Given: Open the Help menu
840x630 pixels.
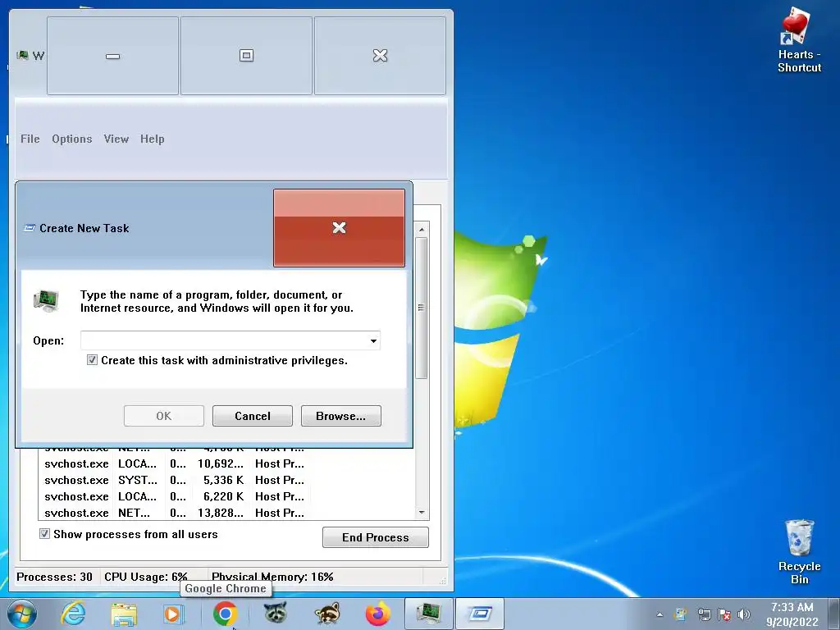Looking at the screenshot, I should coord(152,139).
